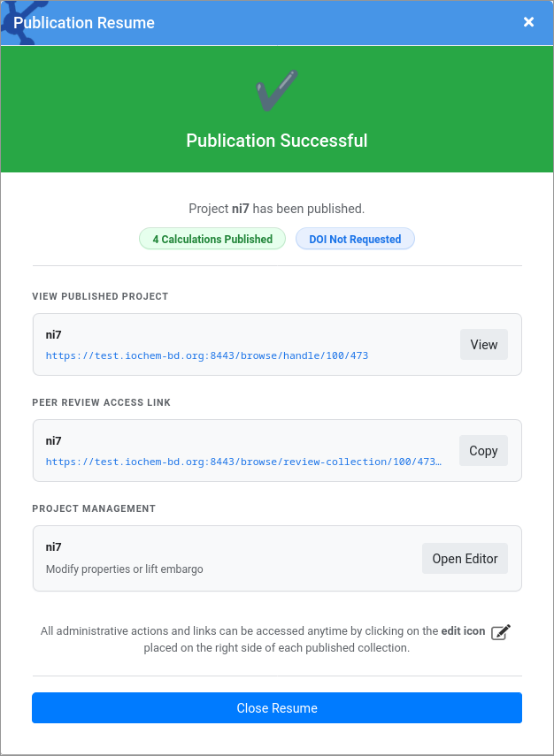Click the 'ni7' label in Peer Review Access Link
The width and height of the screenshot is (554, 756).
point(53,440)
